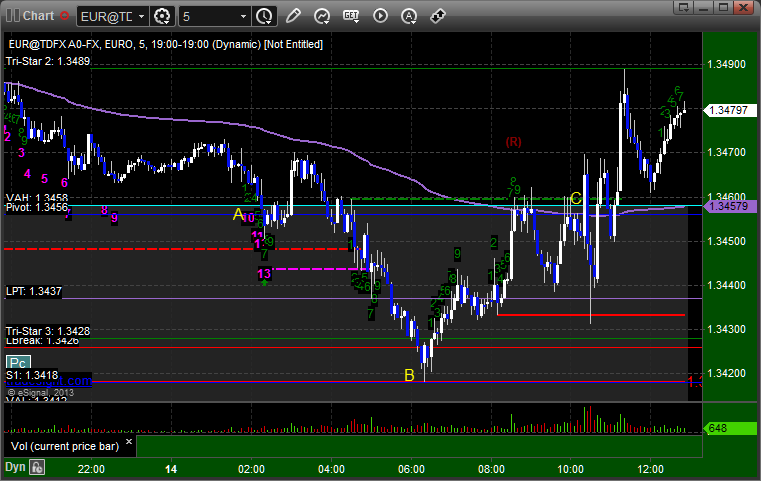Click the 1.34200 price axis label
Viewport: 761px width, 481px height.
(727, 373)
